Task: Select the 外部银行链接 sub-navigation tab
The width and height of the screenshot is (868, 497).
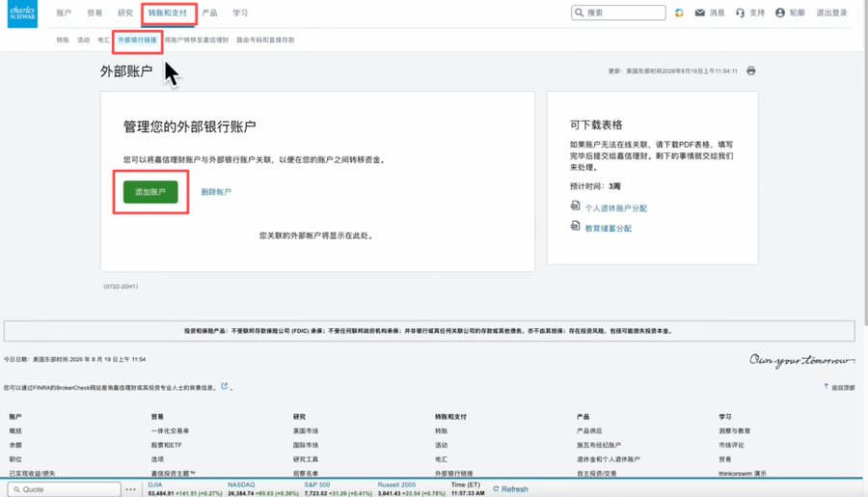Action: pyautogui.click(x=137, y=40)
